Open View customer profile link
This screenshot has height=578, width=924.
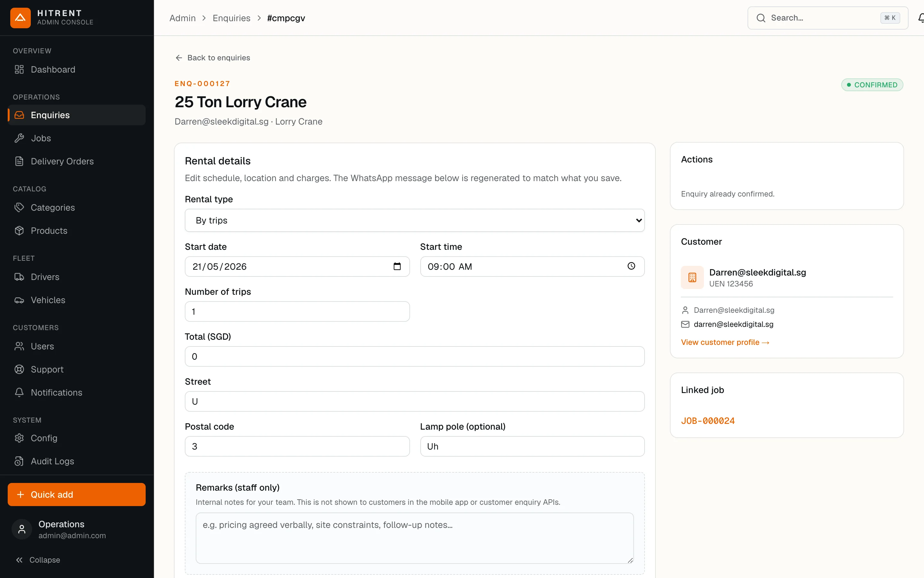pyautogui.click(x=725, y=342)
